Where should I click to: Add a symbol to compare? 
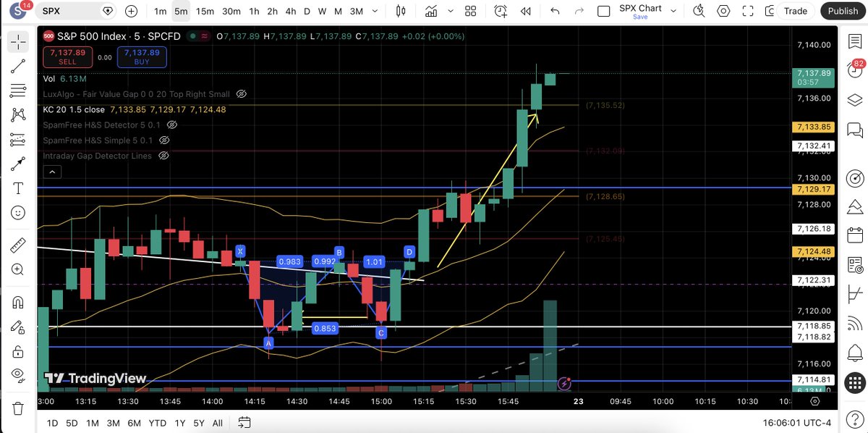point(131,11)
